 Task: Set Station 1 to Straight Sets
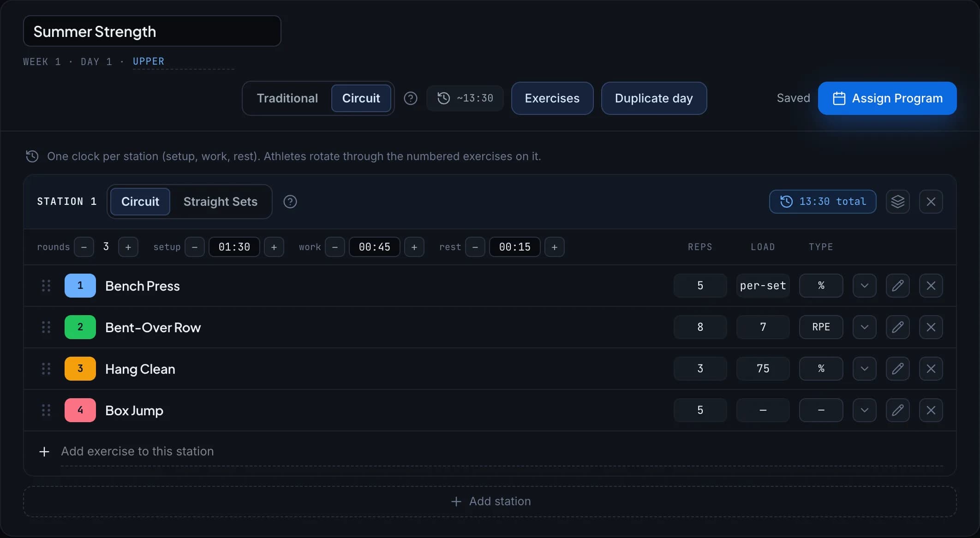[x=221, y=202]
